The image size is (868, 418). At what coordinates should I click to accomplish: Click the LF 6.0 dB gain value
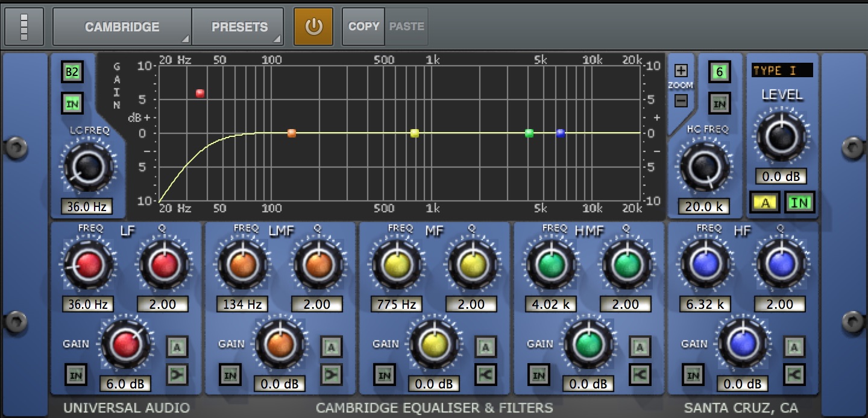pos(125,384)
